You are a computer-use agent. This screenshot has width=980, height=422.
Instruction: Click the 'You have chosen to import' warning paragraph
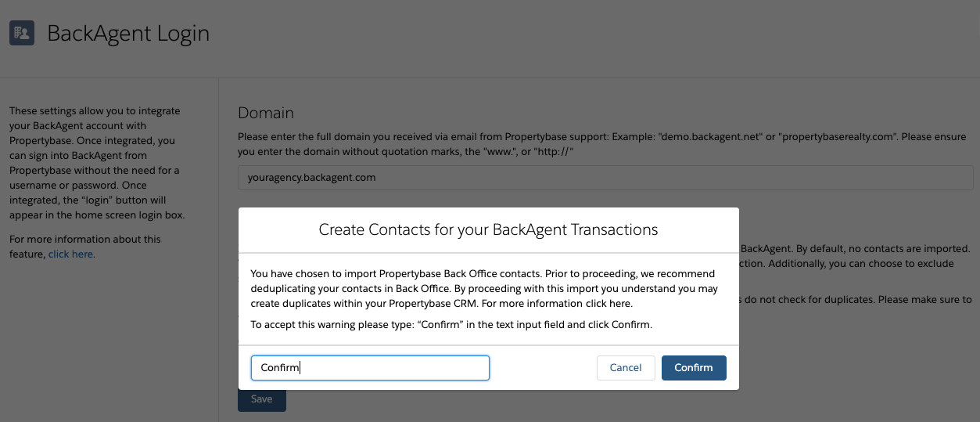point(484,288)
